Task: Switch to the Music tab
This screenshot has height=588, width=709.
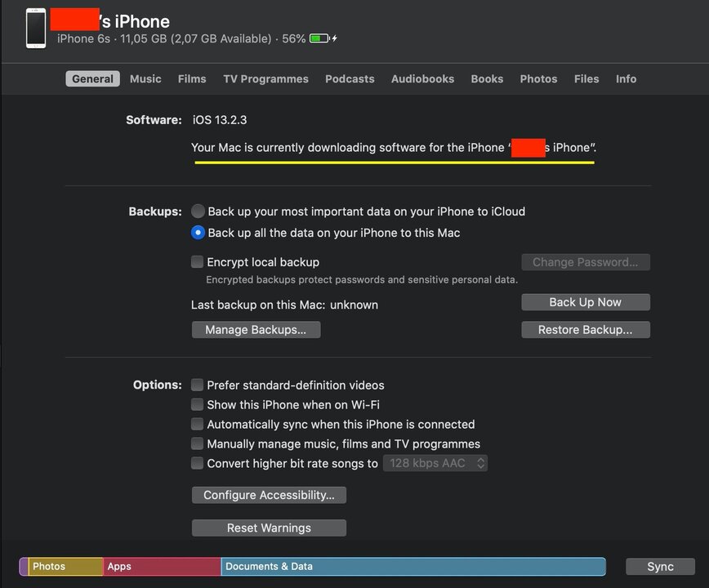Action: coord(145,78)
